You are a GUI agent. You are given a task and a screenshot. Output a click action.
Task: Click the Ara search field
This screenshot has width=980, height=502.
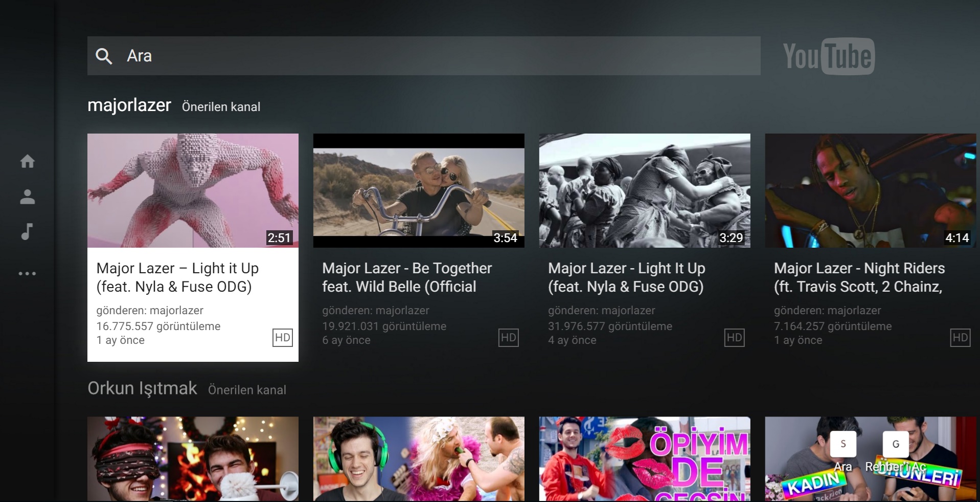424,56
